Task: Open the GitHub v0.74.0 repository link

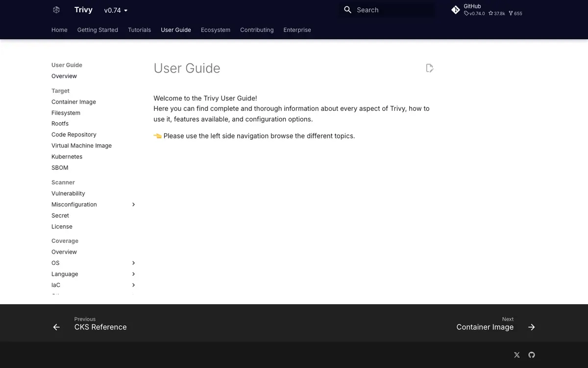Action: point(488,10)
